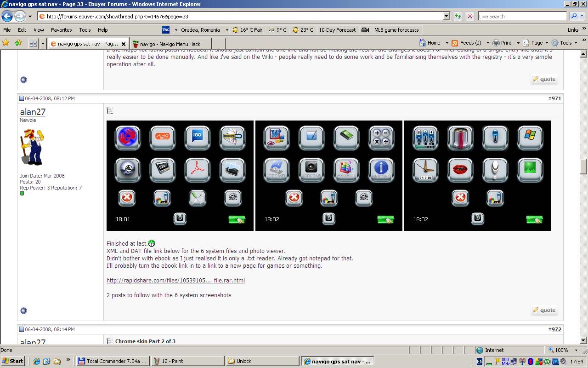Expand the Print options dropdown arrow

[518, 43]
